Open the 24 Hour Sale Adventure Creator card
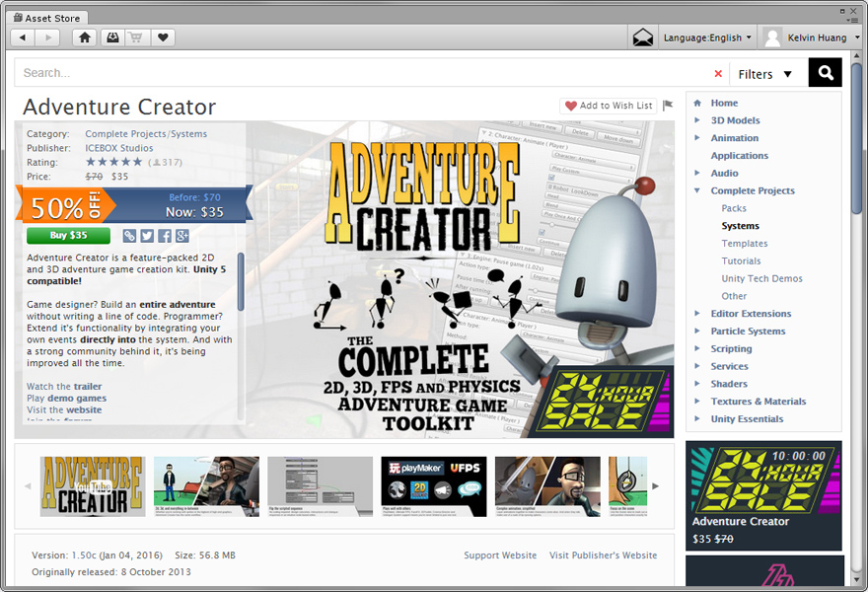Image resolution: width=868 pixels, height=592 pixels. 763,495
